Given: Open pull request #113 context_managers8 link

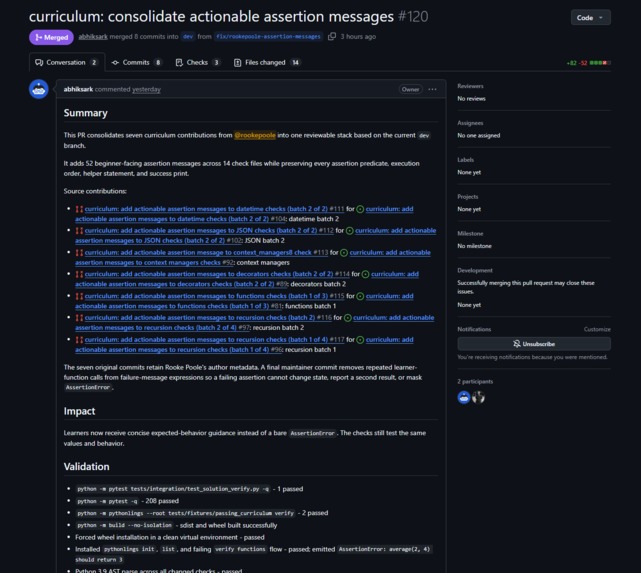Looking at the screenshot, I should click(x=206, y=253).
